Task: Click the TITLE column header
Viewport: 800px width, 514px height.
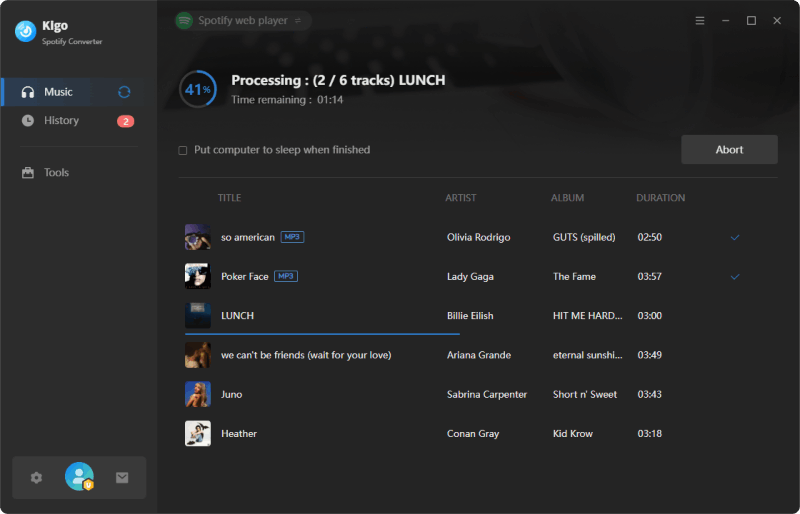Action: [x=230, y=198]
